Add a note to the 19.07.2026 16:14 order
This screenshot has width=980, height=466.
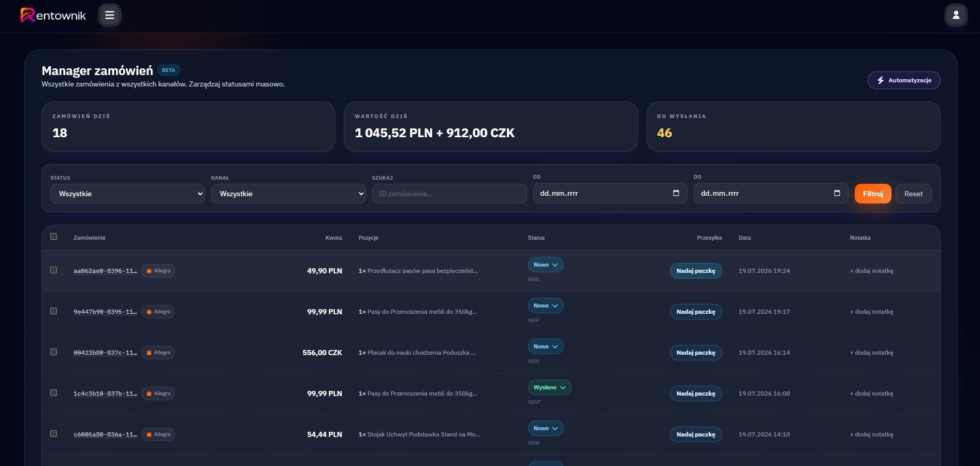click(871, 353)
